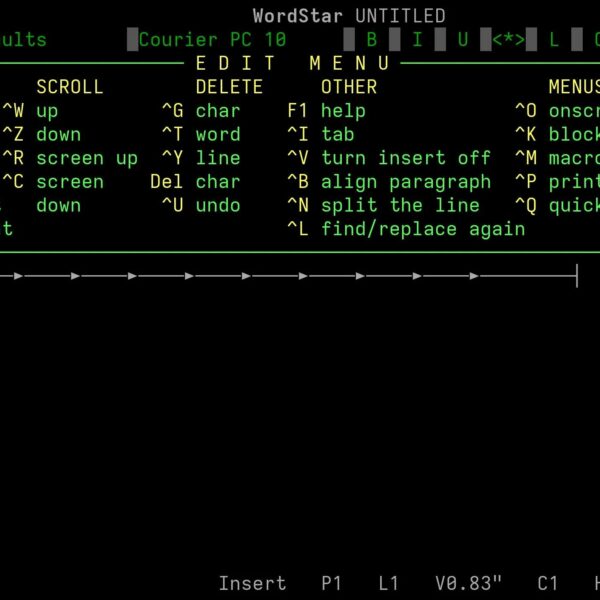The width and height of the screenshot is (600, 600).
Task: Click the MENUS column heading
Action: [x=574, y=87]
